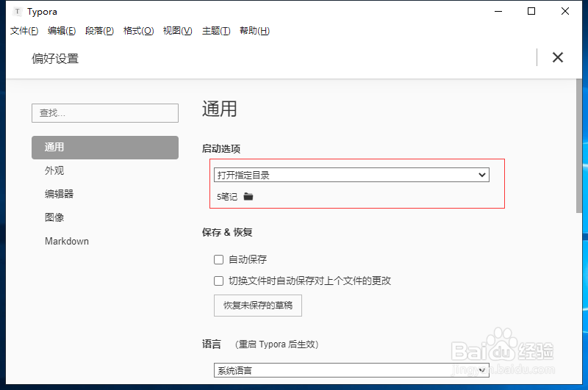The image size is (588, 390).
Task: Click the 恢复未保存的草稿 button
Action: tap(258, 306)
